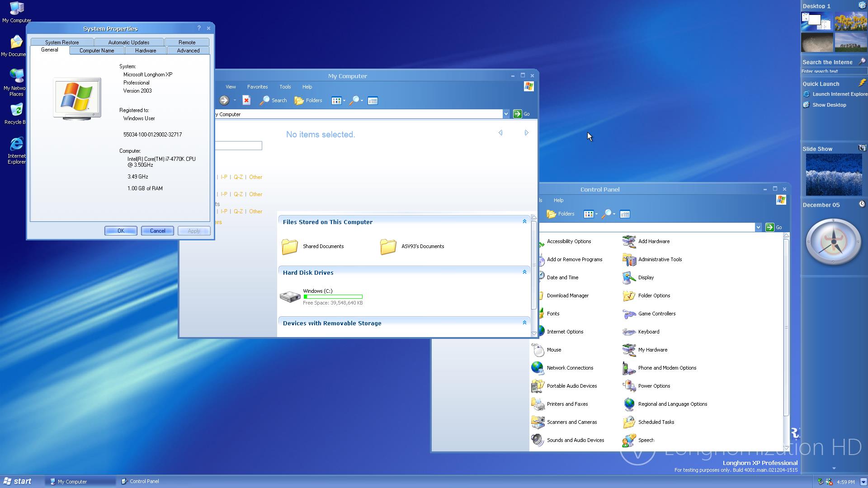The width and height of the screenshot is (868, 488).
Task: Collapse Files Stored on This Computer section
Action: point(524,222)
